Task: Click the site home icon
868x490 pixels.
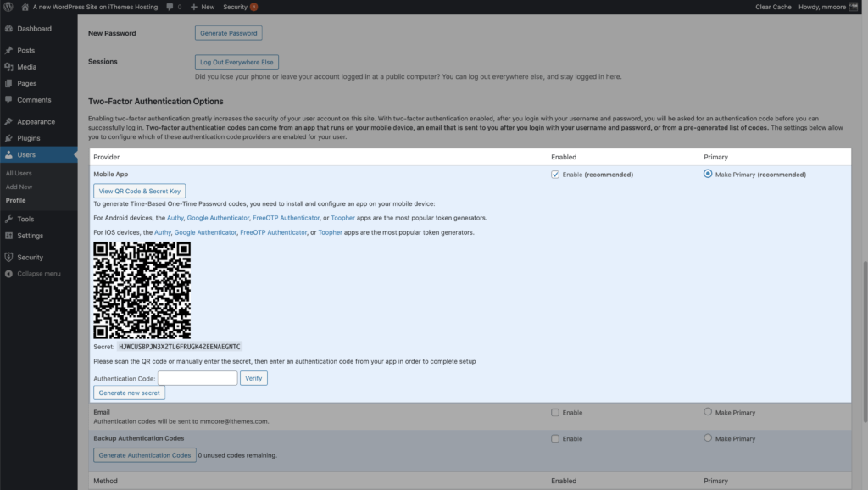Action: 25,7
